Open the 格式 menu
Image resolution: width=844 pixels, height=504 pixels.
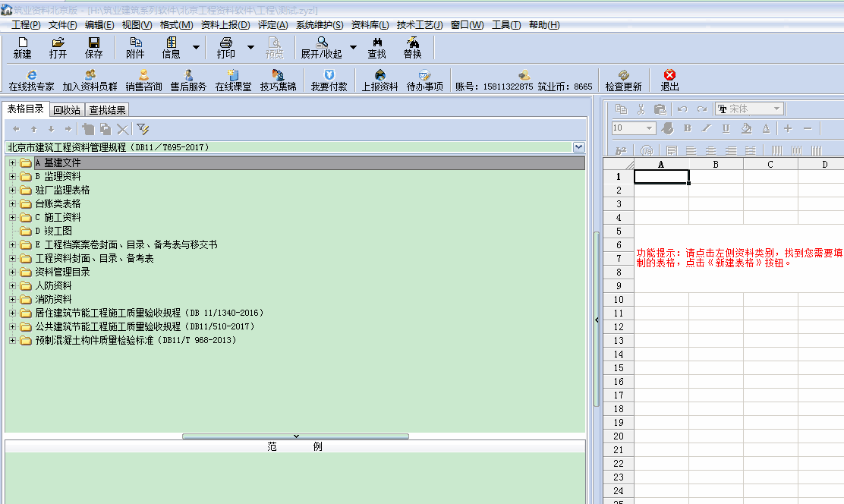point(175,24)
